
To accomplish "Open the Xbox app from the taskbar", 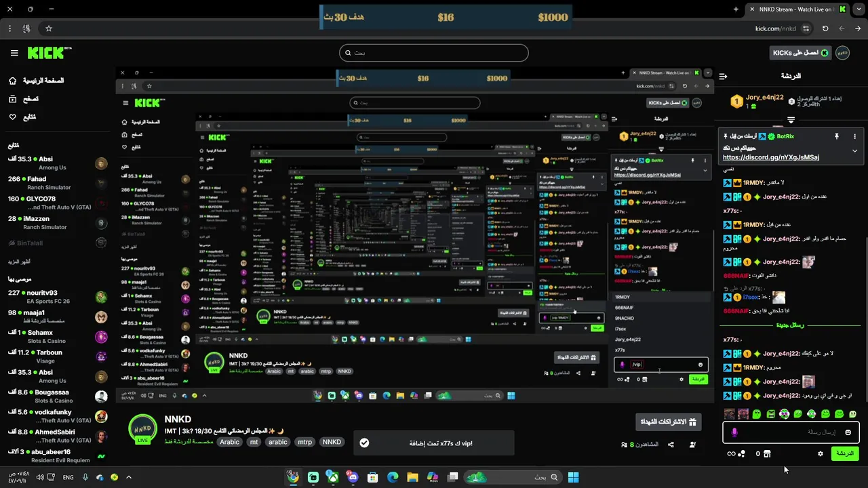I will pyautogui.click(x=333, y=477).
